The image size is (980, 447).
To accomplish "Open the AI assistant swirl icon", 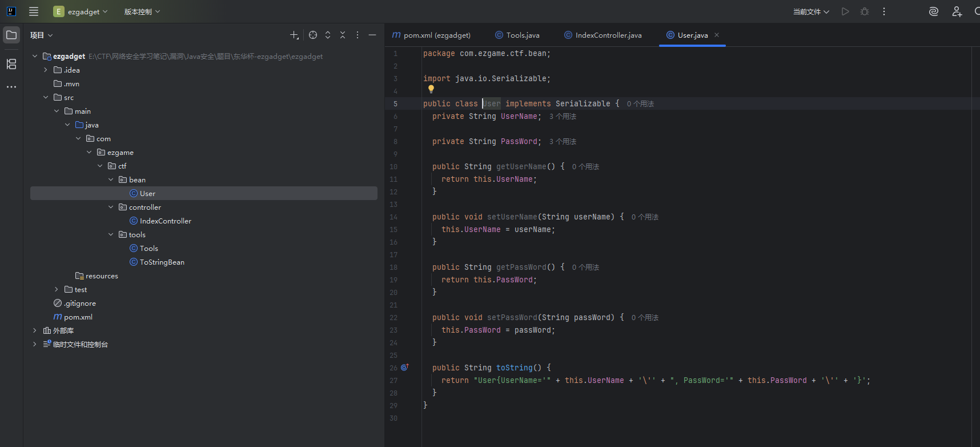I will 934,11.
